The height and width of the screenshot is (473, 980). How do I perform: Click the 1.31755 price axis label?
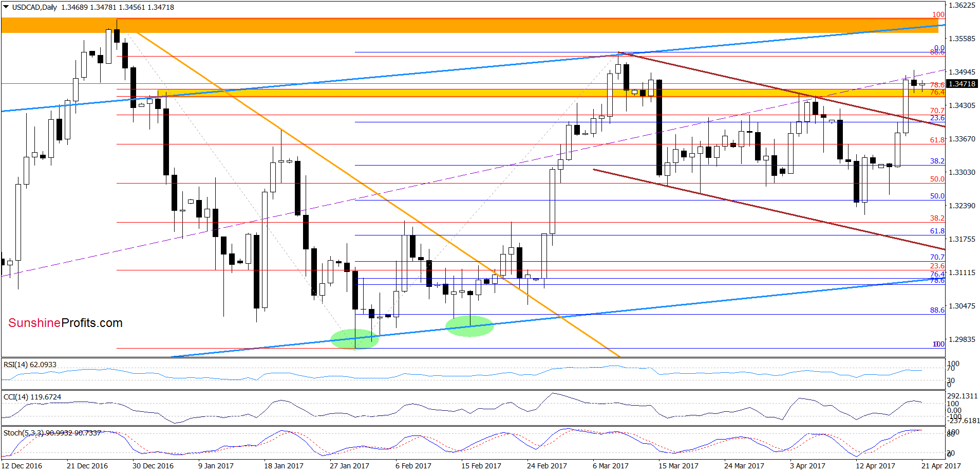pyautogui.click(x=962, y=239)
